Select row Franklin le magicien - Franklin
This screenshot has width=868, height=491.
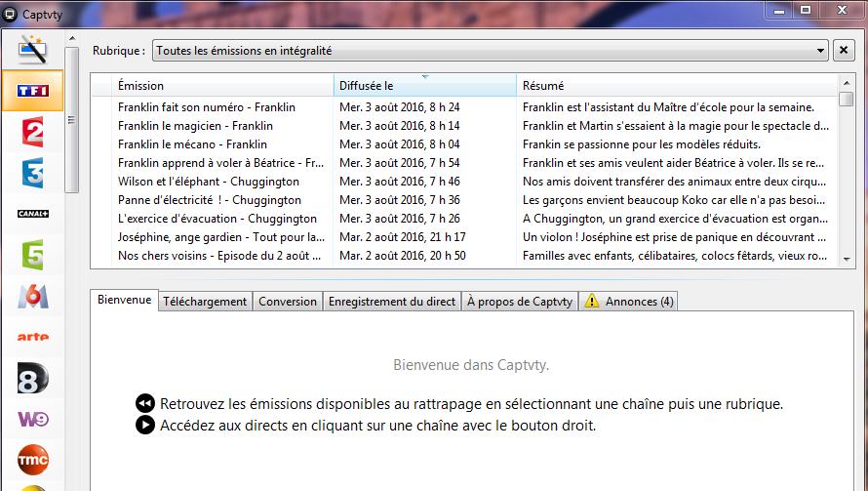pos(464,126)
